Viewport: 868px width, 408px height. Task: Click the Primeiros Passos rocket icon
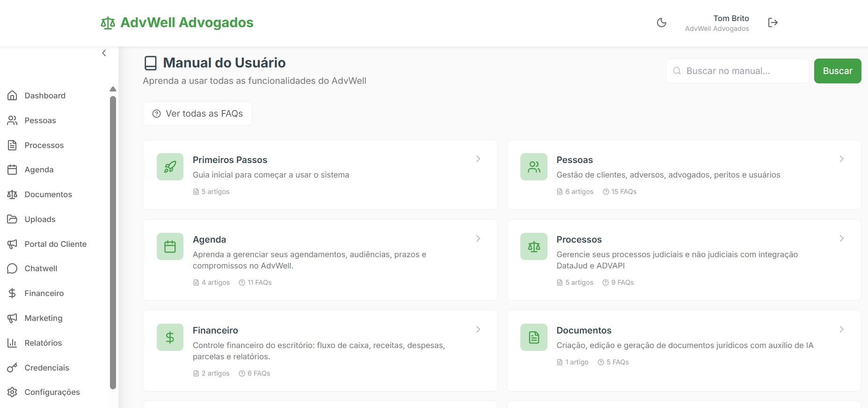(170, 167)
